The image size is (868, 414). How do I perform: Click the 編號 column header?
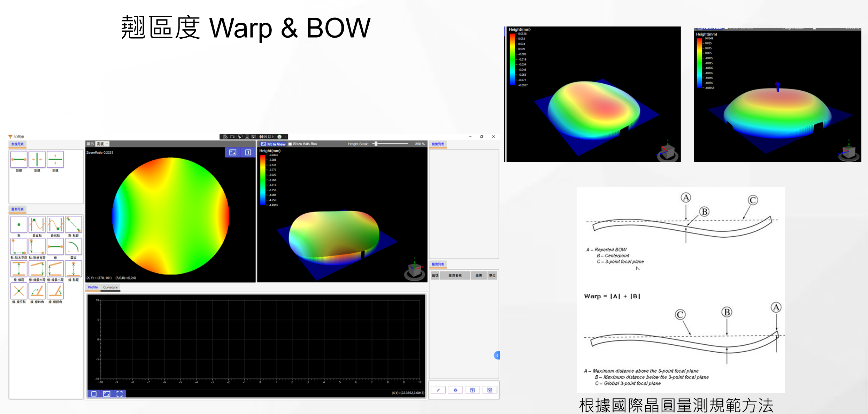tap(435, 275)
